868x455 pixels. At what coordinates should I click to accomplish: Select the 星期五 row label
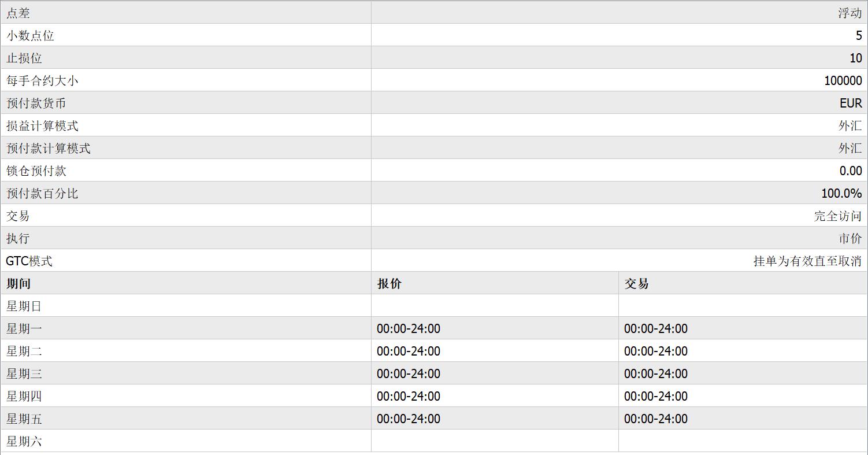click(24, 419)
